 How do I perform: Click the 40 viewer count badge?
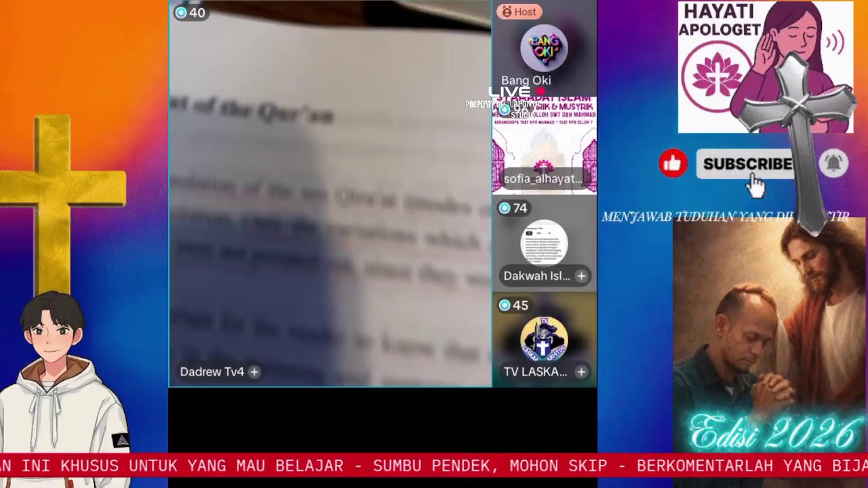click(191, 12)
